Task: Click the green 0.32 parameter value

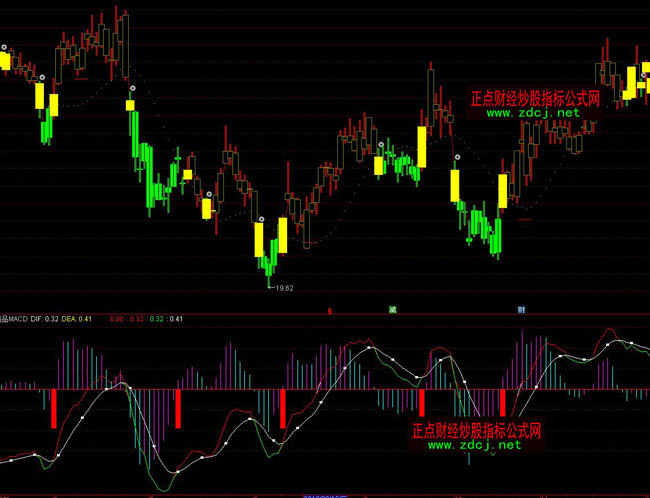Action: tap(157, 319)
